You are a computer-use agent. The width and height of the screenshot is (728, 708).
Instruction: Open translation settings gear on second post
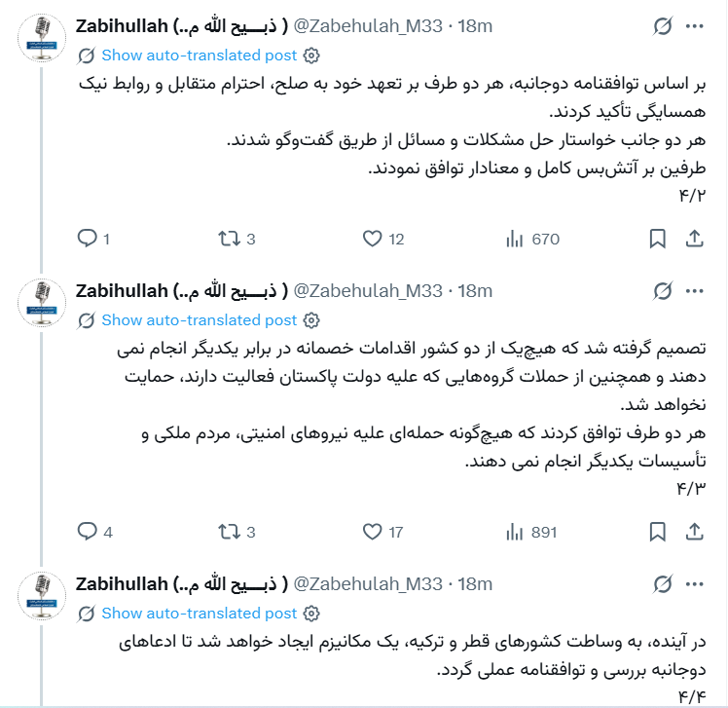tap(311, 319)
